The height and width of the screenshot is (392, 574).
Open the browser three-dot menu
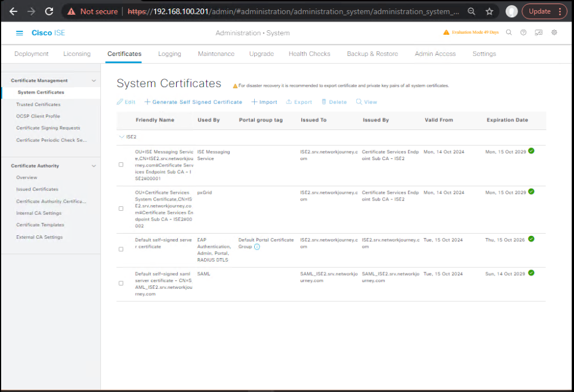click(560, 11)
